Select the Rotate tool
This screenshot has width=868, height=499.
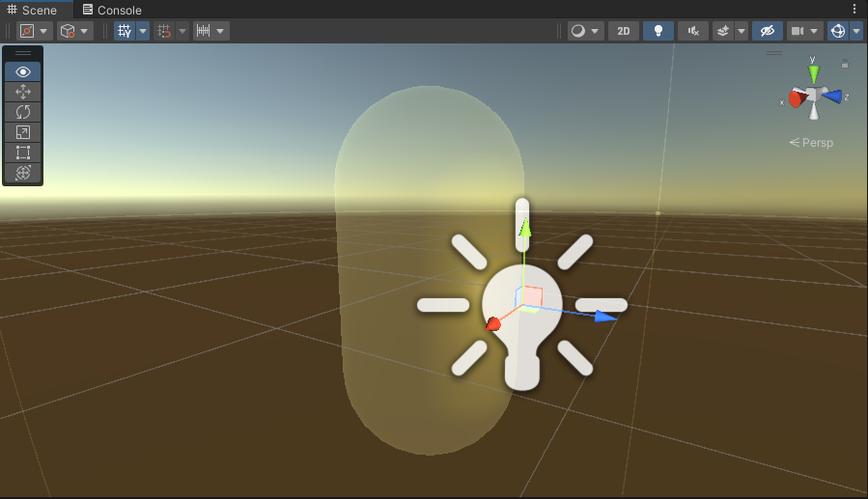click(23, 112)
